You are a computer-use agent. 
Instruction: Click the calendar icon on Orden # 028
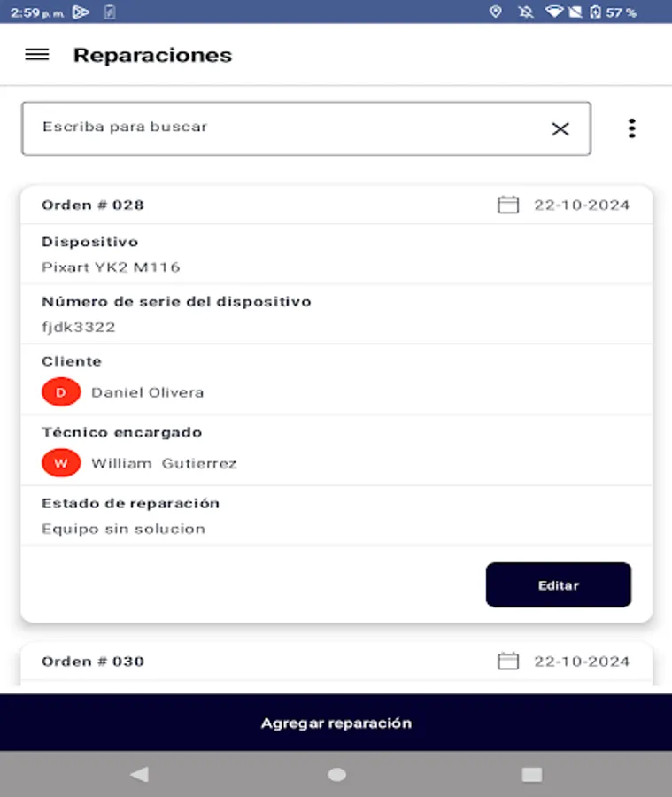pos(507,204)
